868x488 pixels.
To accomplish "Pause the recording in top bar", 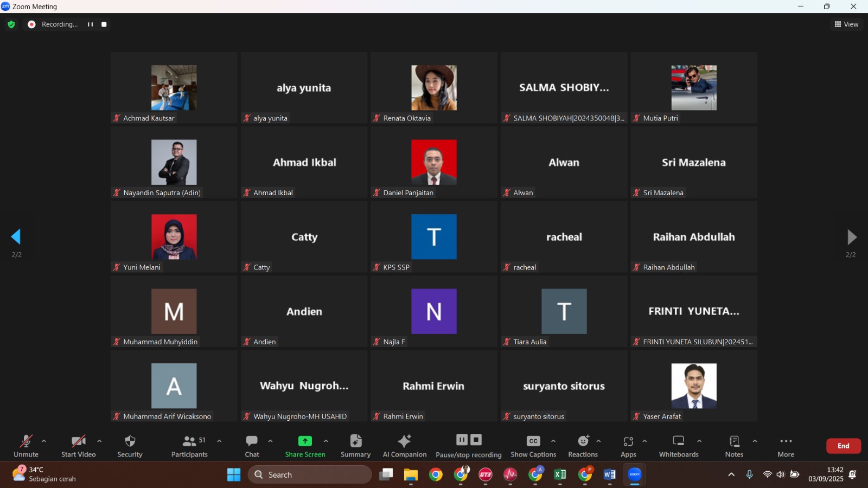I will 91,24.
